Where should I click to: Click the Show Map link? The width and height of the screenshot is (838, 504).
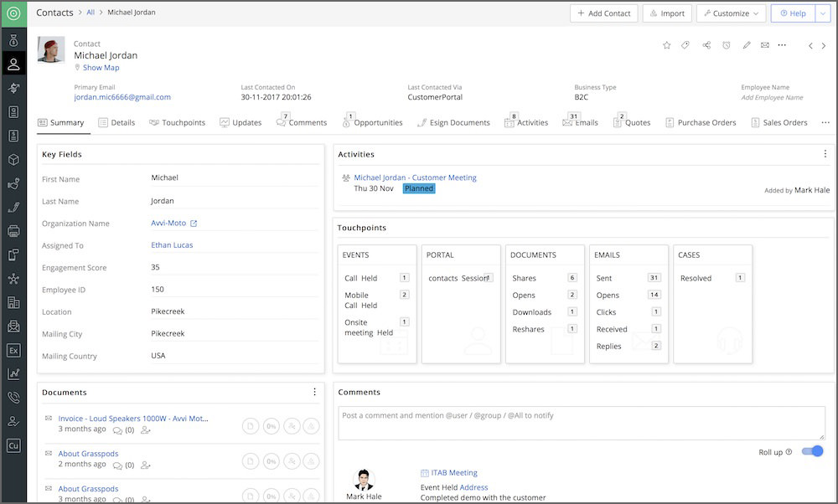101,68
